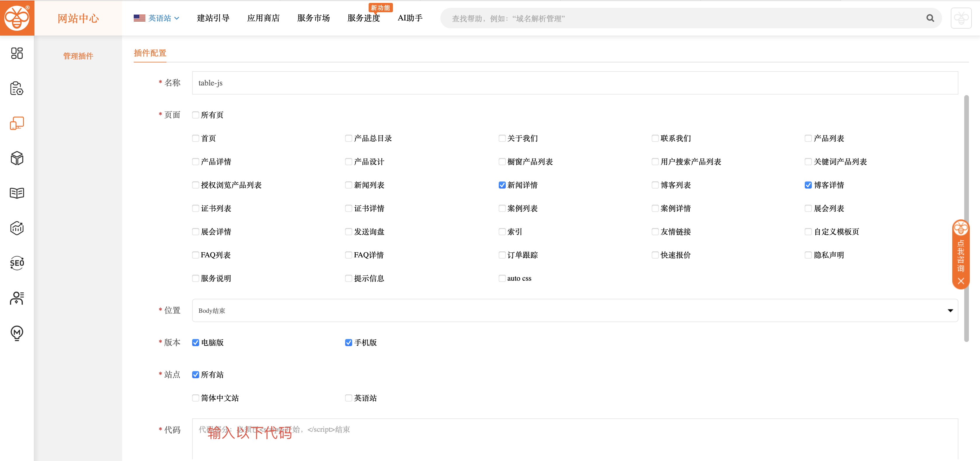Check the 联系我们 checkbox
Image resolution: width=980 pixels, height=461 pixels.
pyautogui.click(x=655, y=138)
